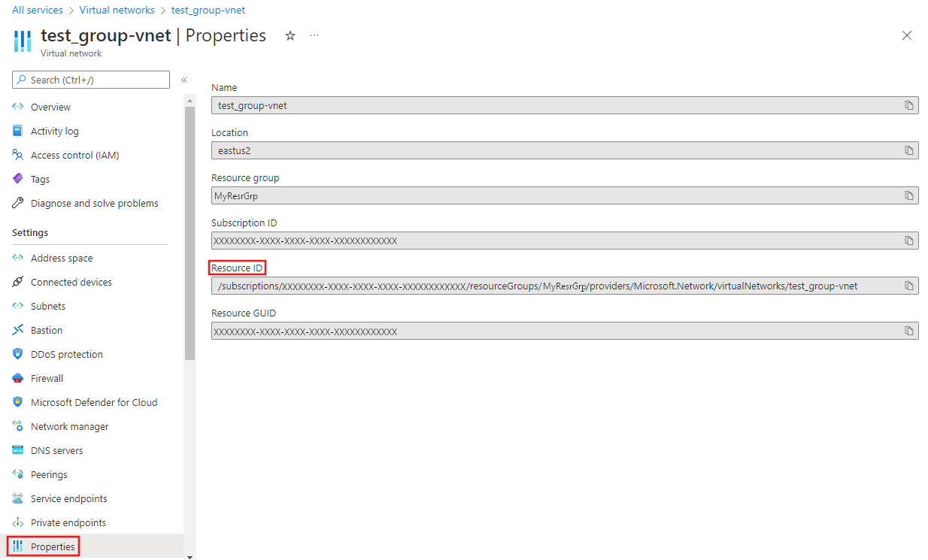This screenshot has width=928, height=560.
Task: Click the sidebar scroll down arrow
Action: (x=190, y=556)
